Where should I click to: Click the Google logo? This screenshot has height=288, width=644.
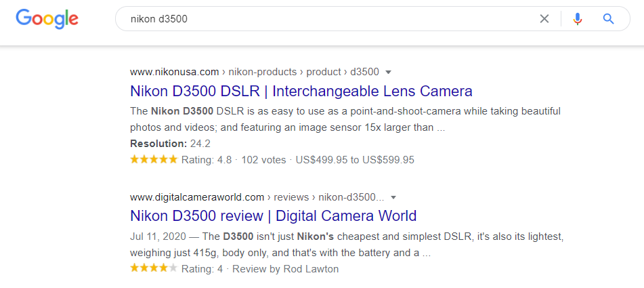pyautogui.click(x=47, y=19)
